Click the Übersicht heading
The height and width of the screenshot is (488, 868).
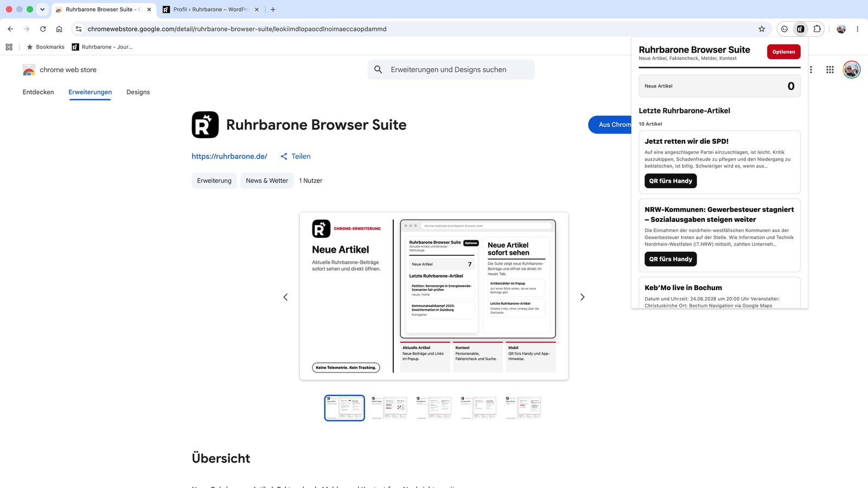[221, 458]
